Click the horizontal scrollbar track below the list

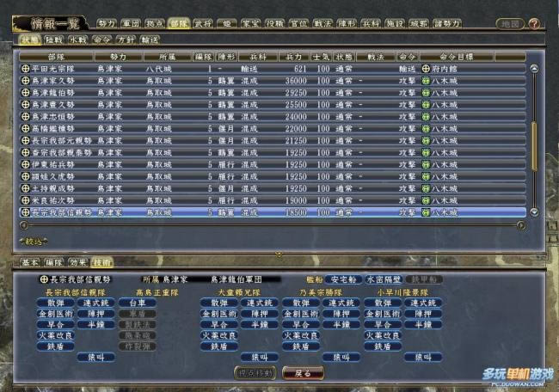pyautogui.click(x=273, y=225)
